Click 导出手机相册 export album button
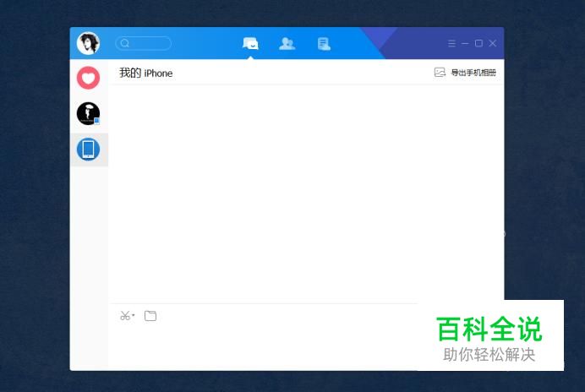The width and height of the screenshot is (585, 392). point(465,73)
